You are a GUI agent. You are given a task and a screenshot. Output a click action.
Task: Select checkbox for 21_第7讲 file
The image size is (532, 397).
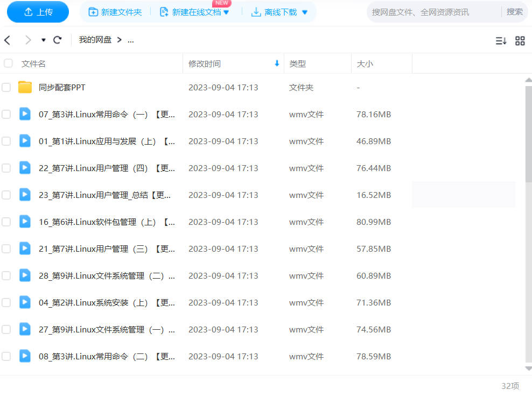[6, 249]
